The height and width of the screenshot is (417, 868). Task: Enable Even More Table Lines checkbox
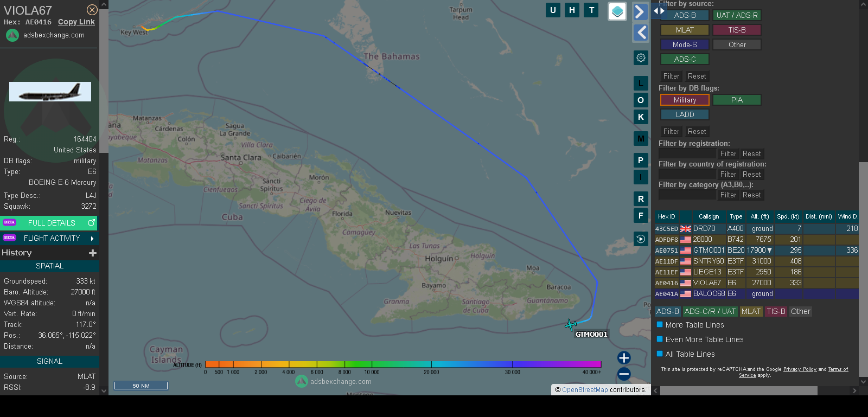(x=660, y=339)
